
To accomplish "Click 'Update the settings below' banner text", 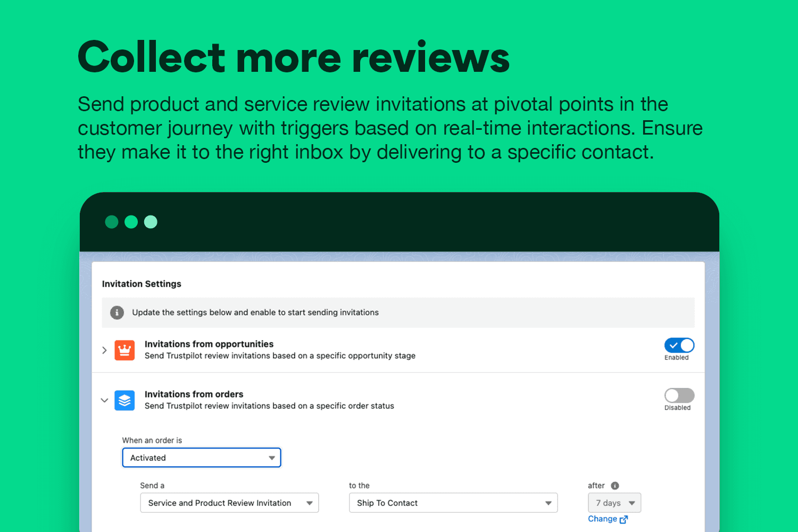I will [255, 312].
